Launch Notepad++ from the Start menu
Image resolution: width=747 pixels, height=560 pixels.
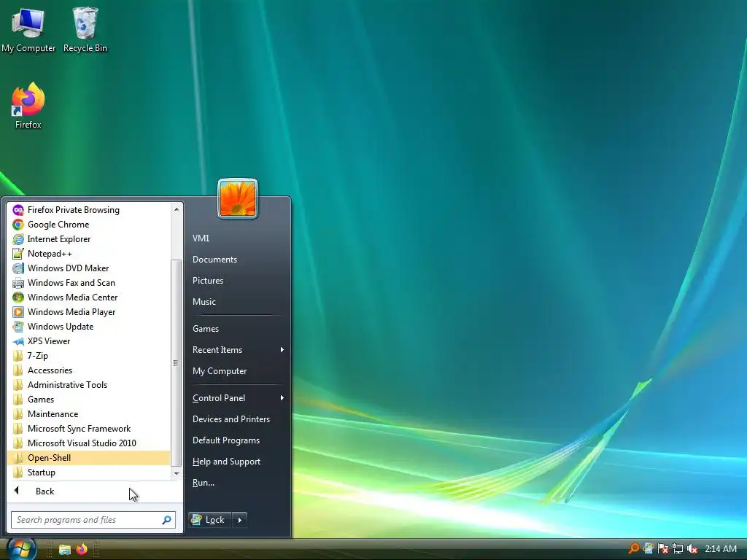click(89, 254)
